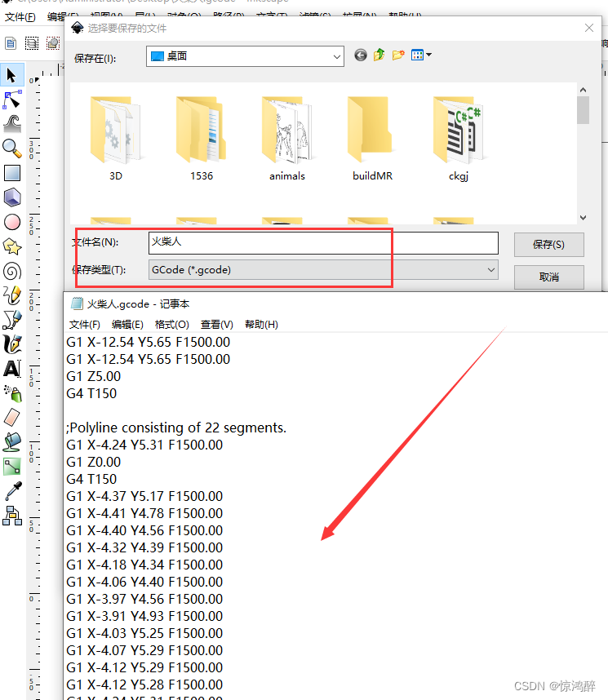The width and height of the screenshot is (608, 700).
Task: Select the calligraphy brush tool
Action: [x=12, y=344]
